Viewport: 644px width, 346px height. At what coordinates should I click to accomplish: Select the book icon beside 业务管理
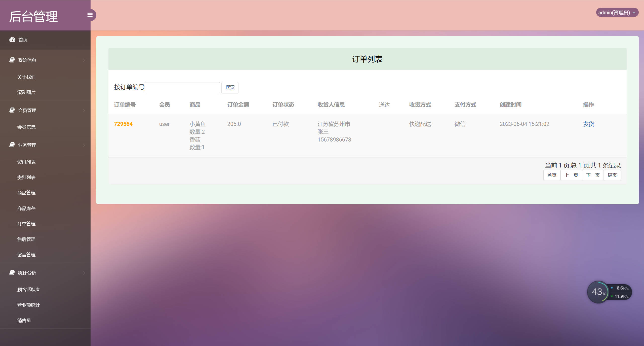pos(12,145)
